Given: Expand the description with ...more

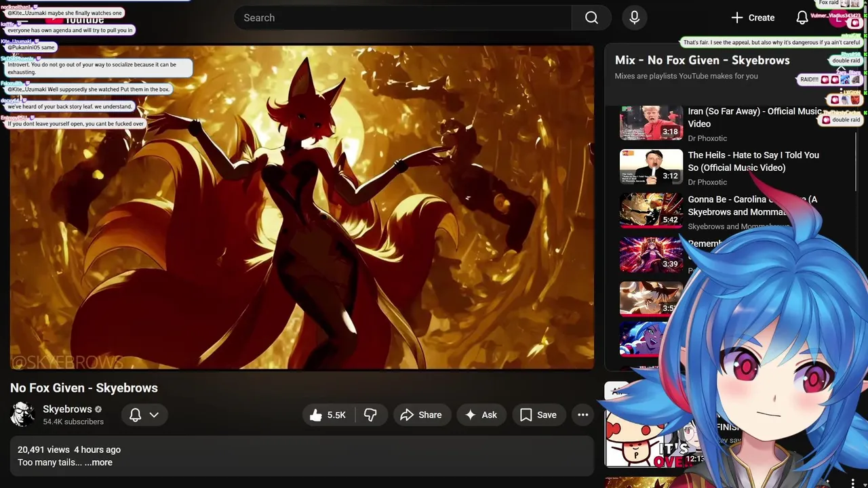Looking at the screenshot, I should [x=98, y=462].
